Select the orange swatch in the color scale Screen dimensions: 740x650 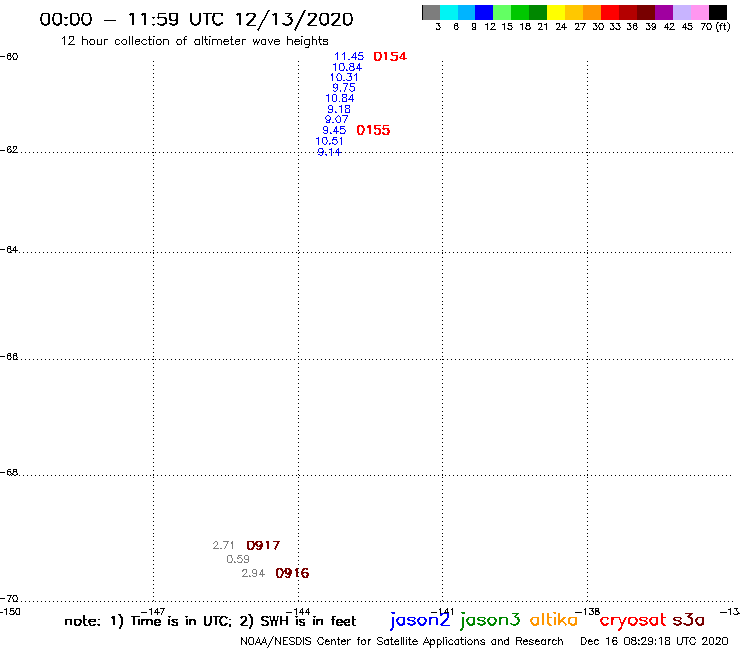592,12
